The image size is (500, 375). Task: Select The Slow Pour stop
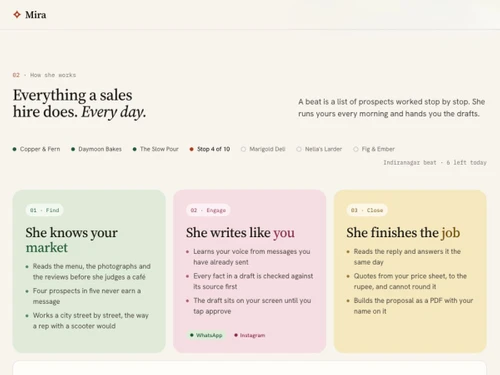pos(156,149)
